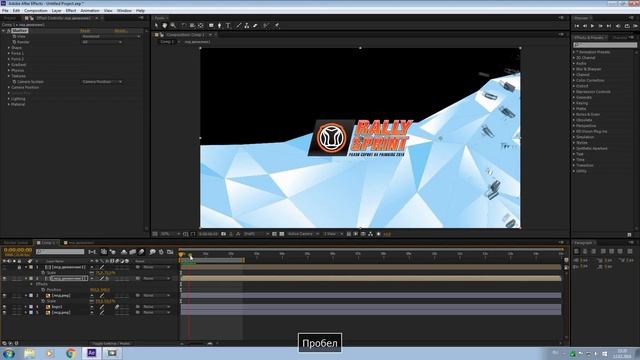Screen dimensions: 640x360
Task: Click the timeline current timecode display
Action: (x=18, y=250)
